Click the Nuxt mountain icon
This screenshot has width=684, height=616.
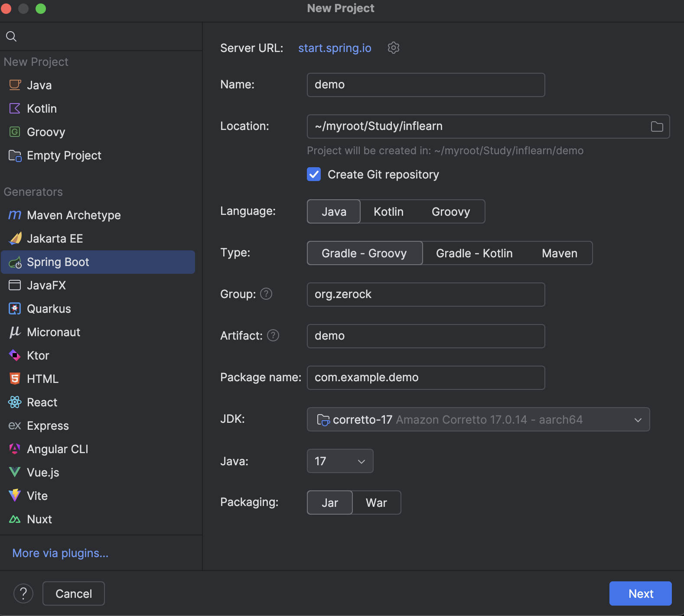[x=15, y=519]
